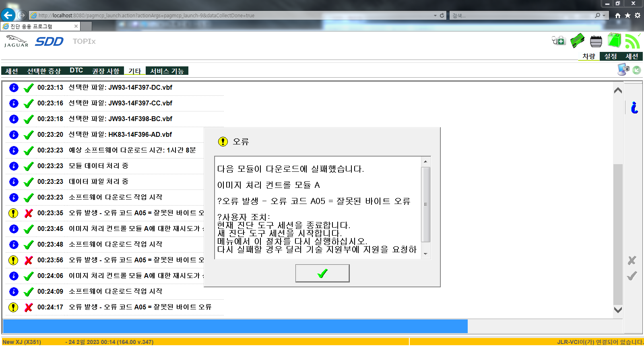Open the 서비스 기능 tab
This screenshot has width=644, height=346.
click(167, 71)
